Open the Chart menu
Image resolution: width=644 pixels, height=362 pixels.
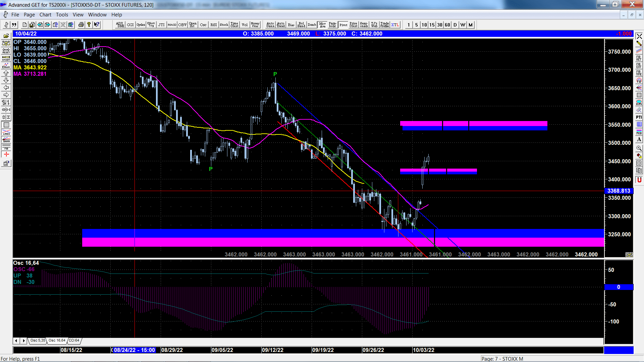(45, 15)
